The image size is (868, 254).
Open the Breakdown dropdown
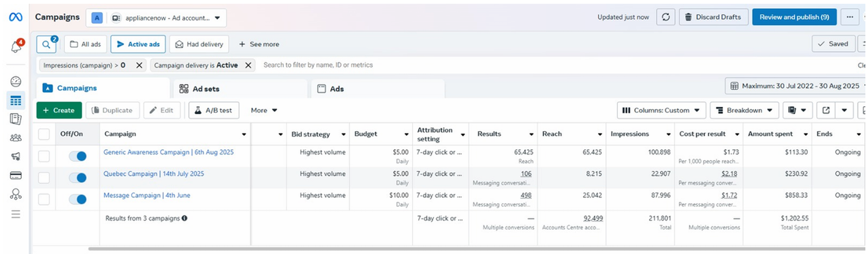(x=744, y=110)
